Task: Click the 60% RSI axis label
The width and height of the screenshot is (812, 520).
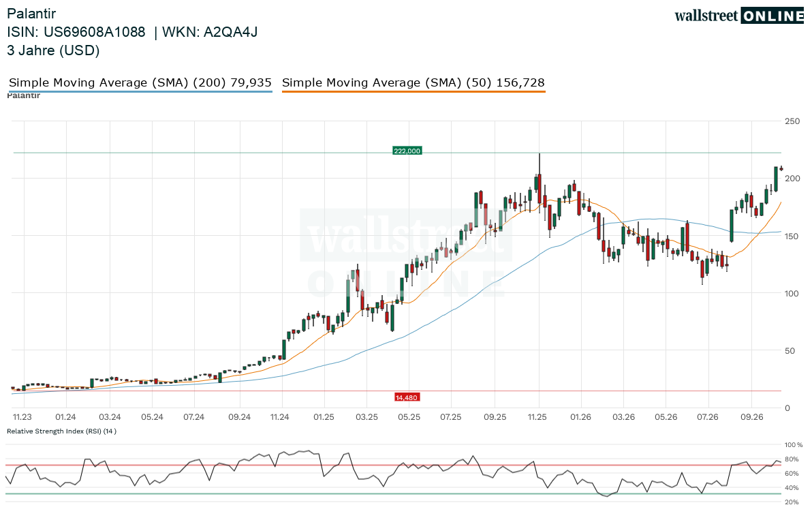Action: point(792,474)
